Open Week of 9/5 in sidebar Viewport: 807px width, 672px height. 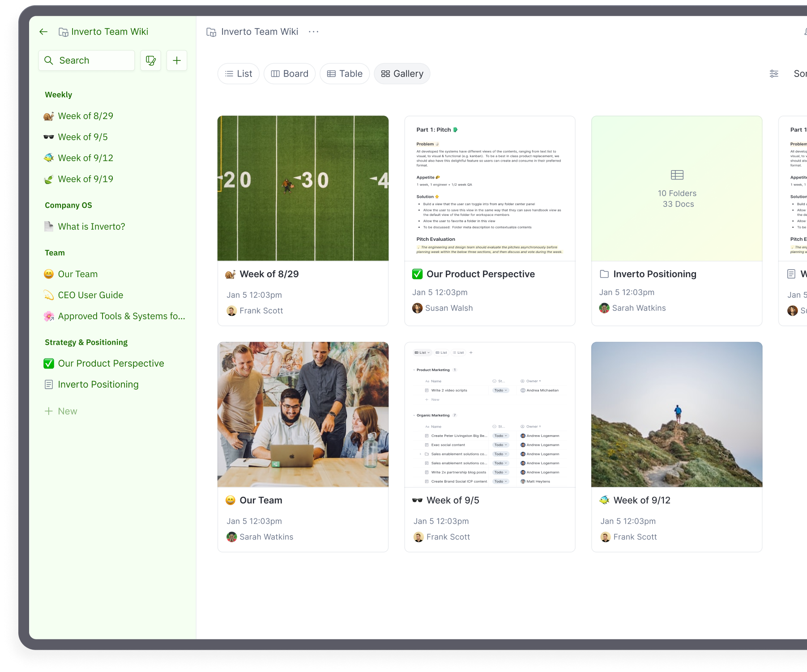click(83, 137)
